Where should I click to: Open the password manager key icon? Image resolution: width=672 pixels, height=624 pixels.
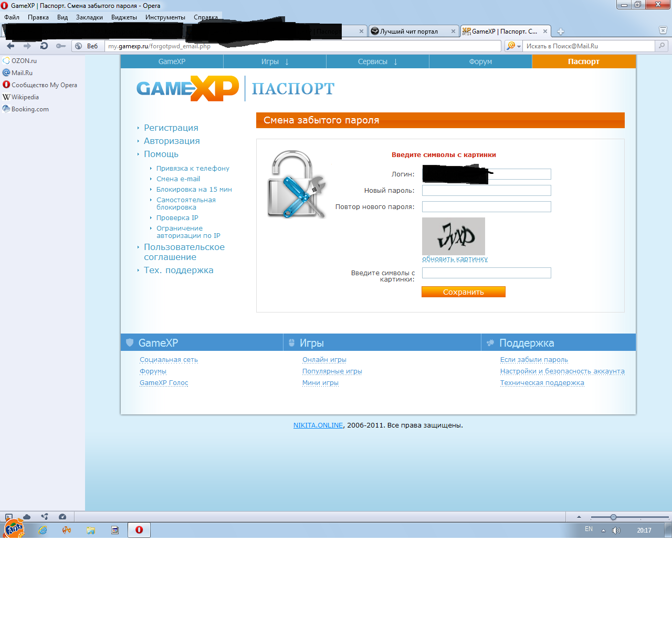tap(61, 46)
